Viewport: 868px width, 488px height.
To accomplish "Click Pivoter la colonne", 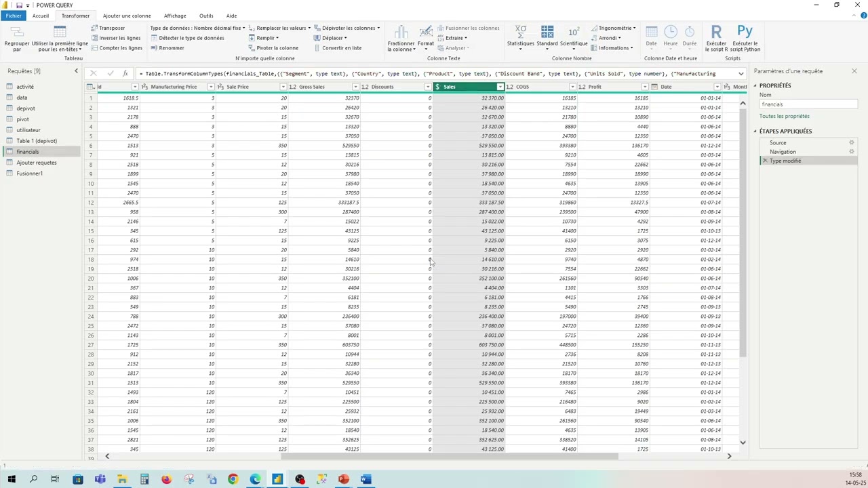I will [273, 48].
